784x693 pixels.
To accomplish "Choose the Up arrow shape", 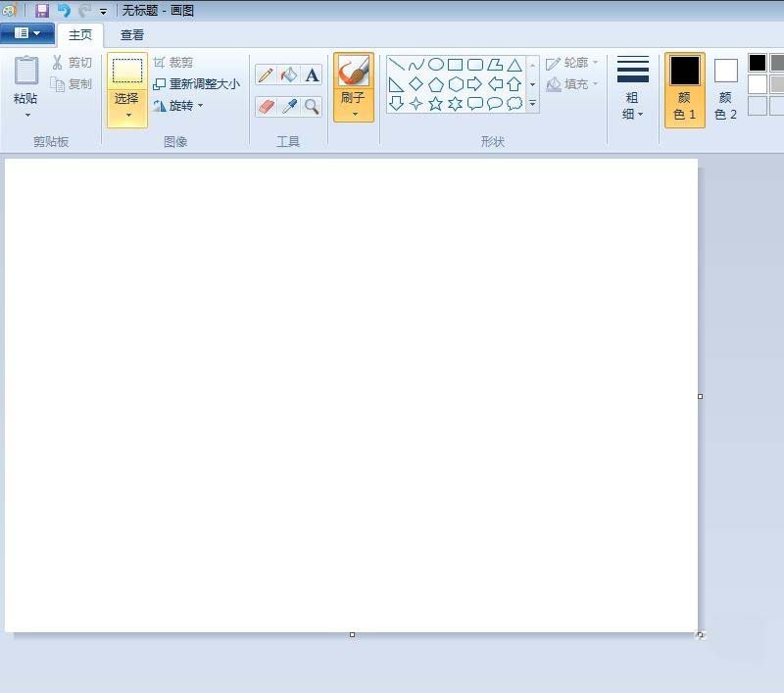I will pos(514,84).
